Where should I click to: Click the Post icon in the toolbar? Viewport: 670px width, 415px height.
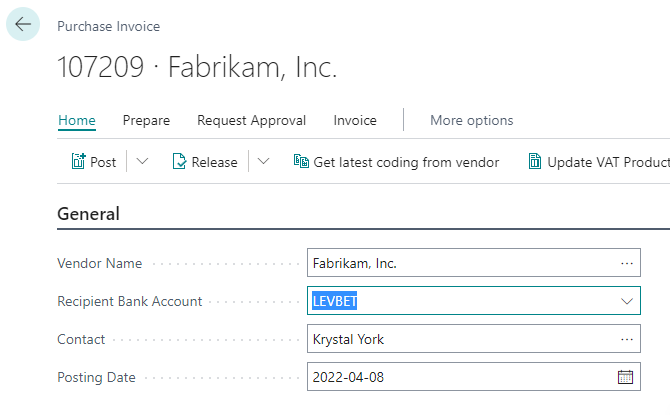[x=78, y=162]
